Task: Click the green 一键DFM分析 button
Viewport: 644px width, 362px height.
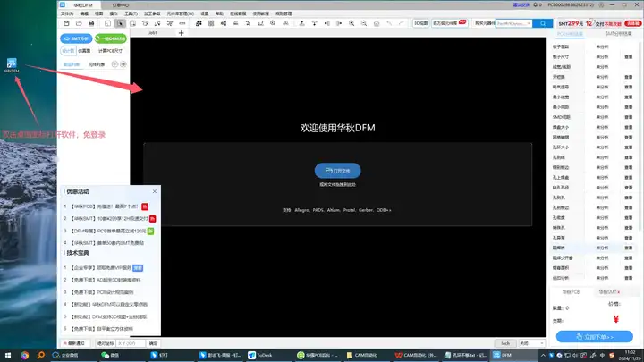Action: [x=111, y=38]
